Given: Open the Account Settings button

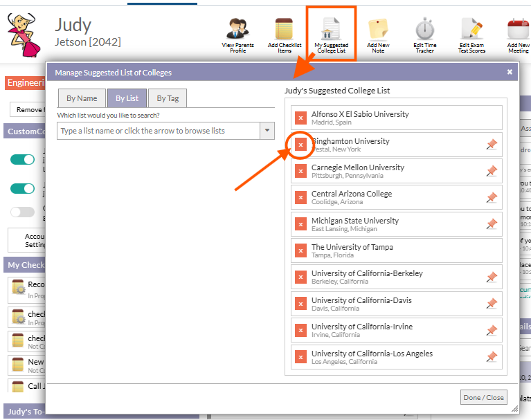Looking at the screenshot, I should pyautogui.click(x=27, y=240).
